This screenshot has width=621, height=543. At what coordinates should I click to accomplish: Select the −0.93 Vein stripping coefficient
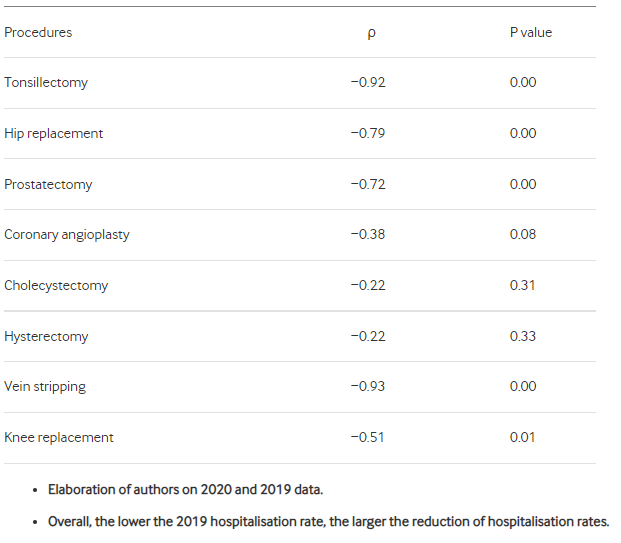(x=368, y=386)
